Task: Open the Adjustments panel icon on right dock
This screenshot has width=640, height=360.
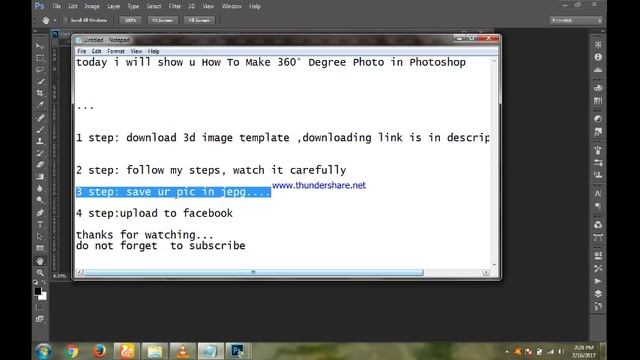Action: click(x=598, y=119)
